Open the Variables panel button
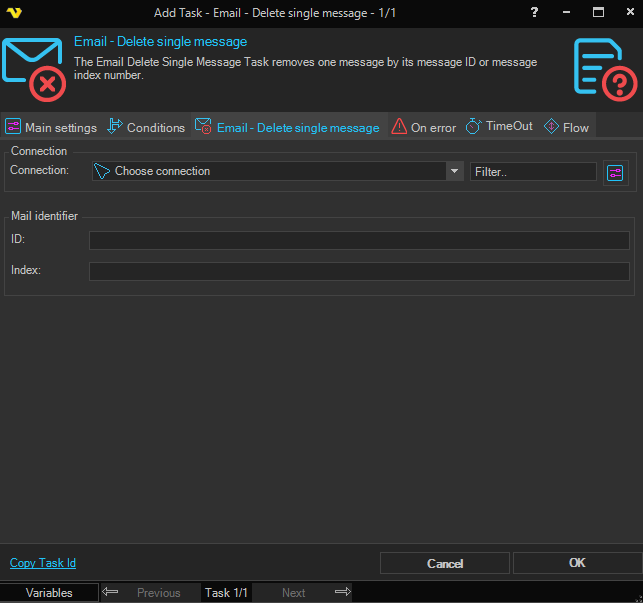 point(49,593)
